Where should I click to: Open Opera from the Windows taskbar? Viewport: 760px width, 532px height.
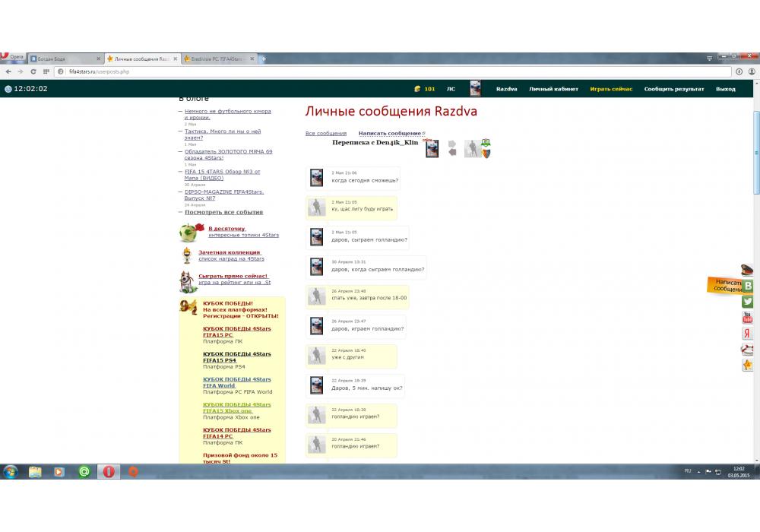pyautogui.click(x=109, y=472)
